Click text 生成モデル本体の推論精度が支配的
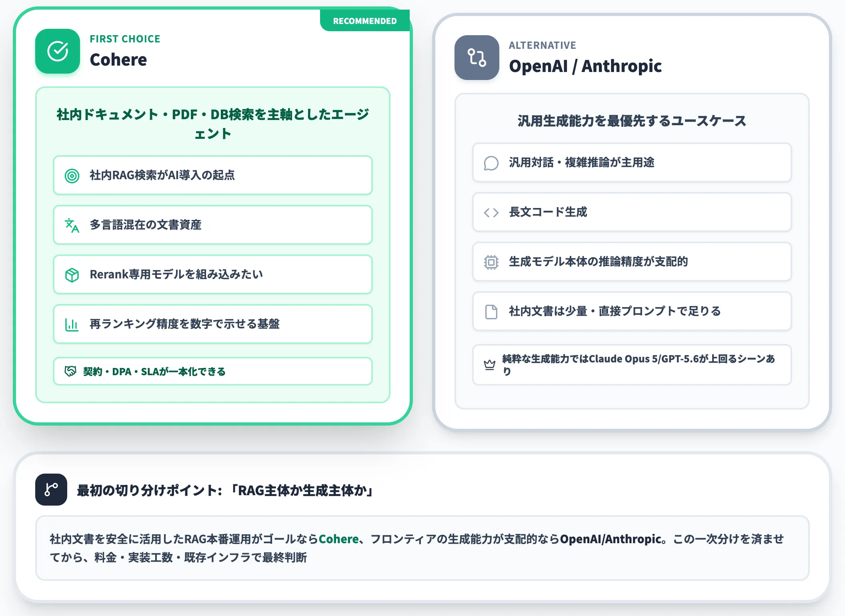845x616 pixels. coord(599,262)
